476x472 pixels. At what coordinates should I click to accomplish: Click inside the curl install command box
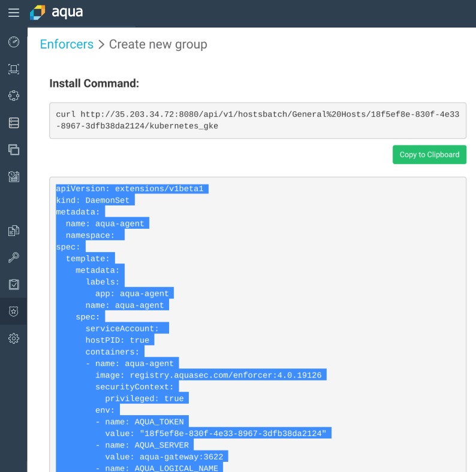258,120
